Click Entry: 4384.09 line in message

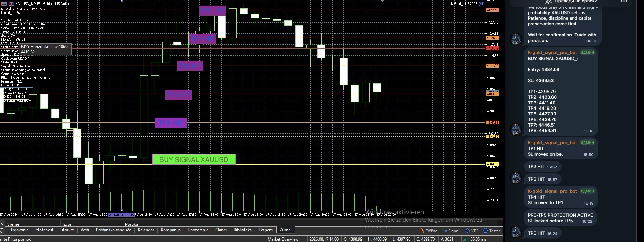543,69
